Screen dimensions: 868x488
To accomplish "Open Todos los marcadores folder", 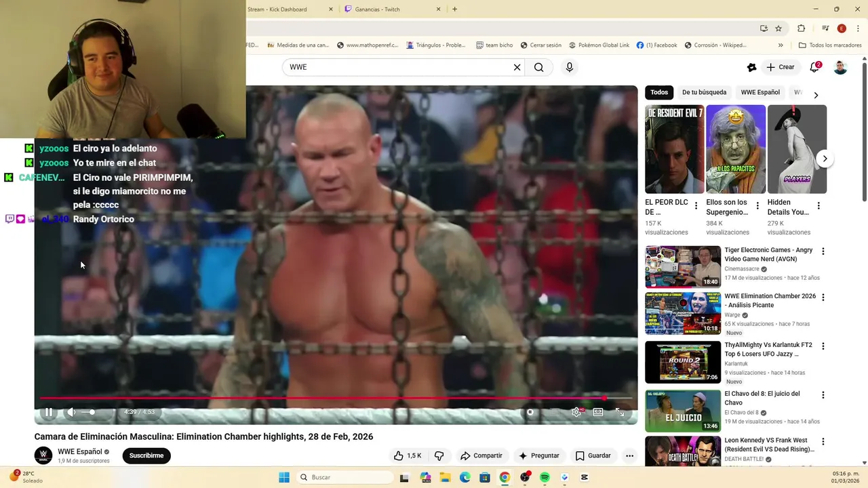I will coord(829,45).
